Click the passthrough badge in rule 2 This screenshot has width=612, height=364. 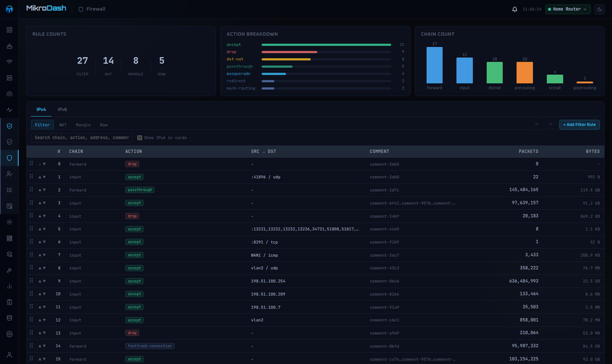click(140, 190)
